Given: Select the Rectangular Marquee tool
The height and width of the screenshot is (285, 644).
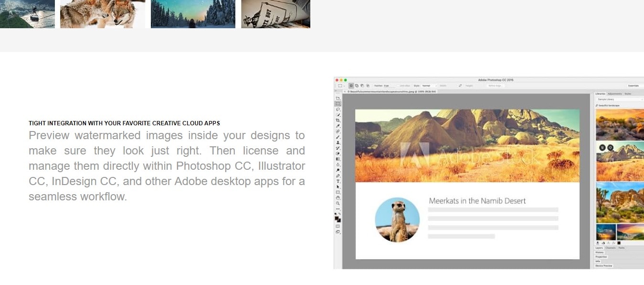Looking at the screenshot, I should point(338,103).
